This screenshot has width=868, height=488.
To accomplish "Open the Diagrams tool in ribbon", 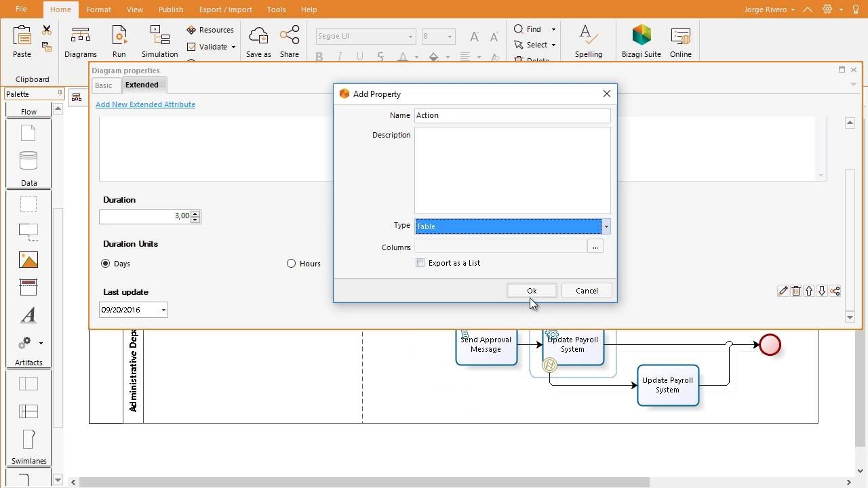I will pos(81,41).
